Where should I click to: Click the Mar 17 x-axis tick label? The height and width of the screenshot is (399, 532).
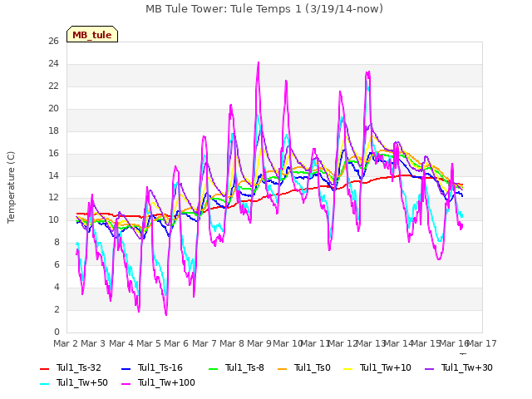482,343
